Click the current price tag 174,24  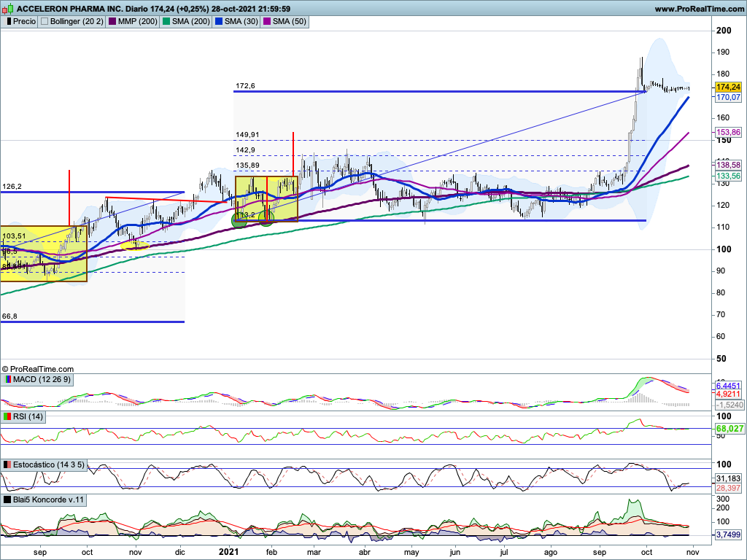729,87
